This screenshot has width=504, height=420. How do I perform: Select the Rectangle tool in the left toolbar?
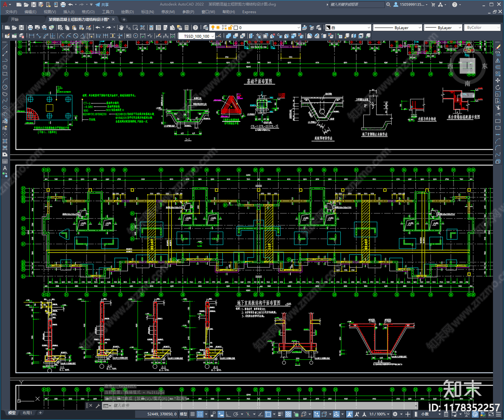click(5, 74)
